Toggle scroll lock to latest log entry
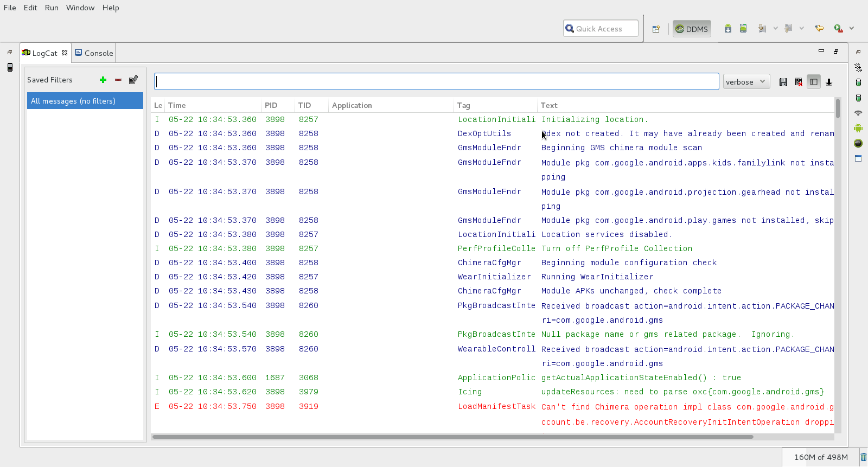This screenshot has width=868, height=467. click(x=829, y=82)
